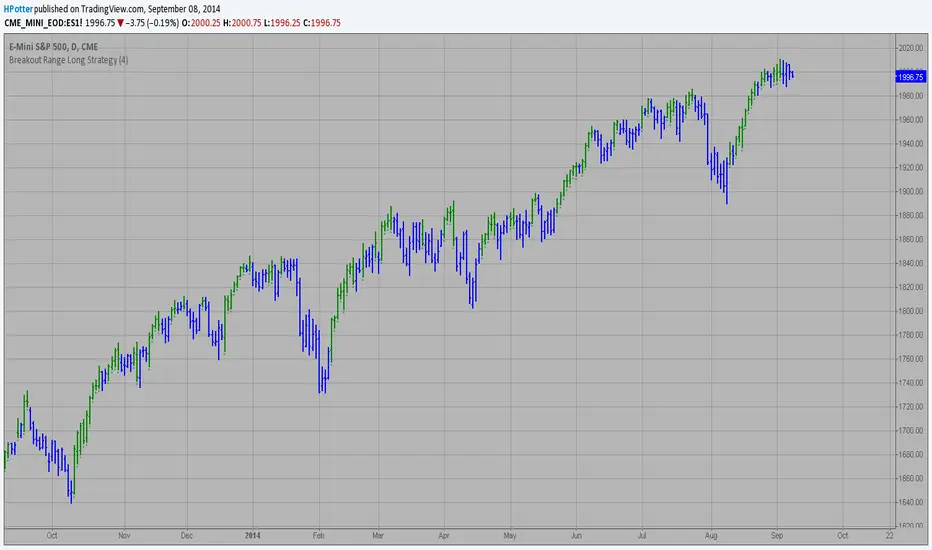Click the 1960.00 price axis label
Screen dimensions: 932x550
tap(911, 120)
